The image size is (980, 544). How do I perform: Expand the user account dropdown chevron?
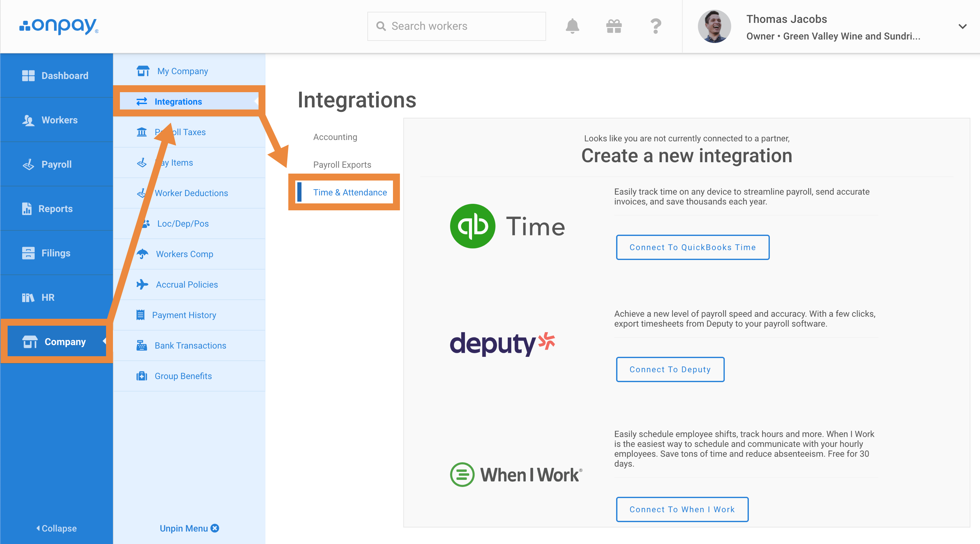(963, 26)
